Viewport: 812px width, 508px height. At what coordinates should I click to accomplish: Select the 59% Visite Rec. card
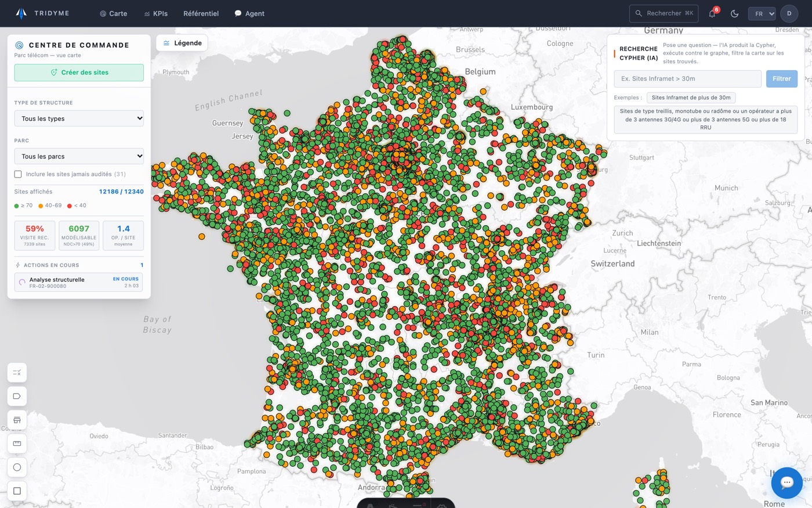35,235
